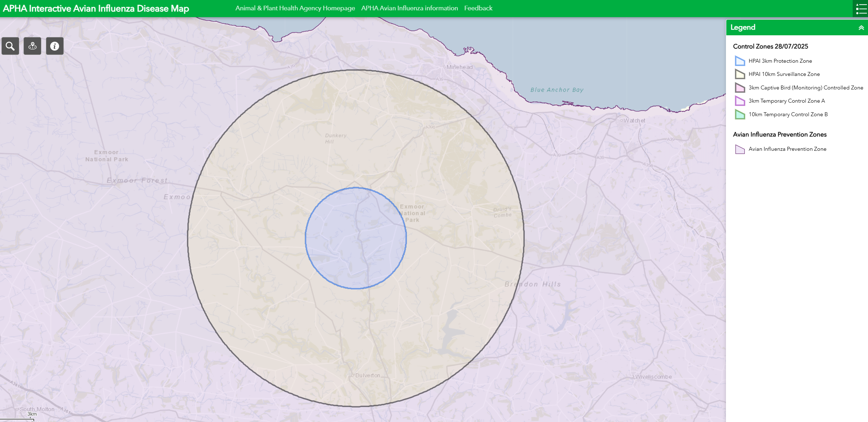The height and width of the screenshot is (422, 868).
Task: Open APHA Avian Influenza information
Action: pos(409,8)
